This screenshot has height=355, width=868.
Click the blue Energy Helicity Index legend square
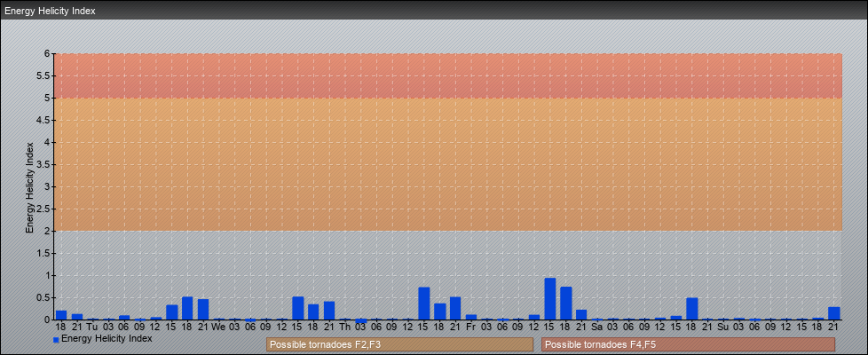click(x=56, y=340)
